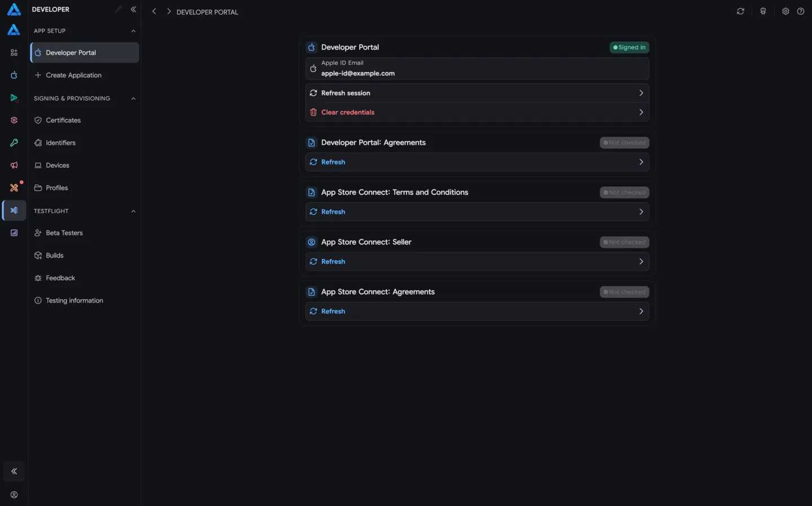Open the red eye-target icon in the rail
Viewport: 812px width, 506px height.
[14, 120]
